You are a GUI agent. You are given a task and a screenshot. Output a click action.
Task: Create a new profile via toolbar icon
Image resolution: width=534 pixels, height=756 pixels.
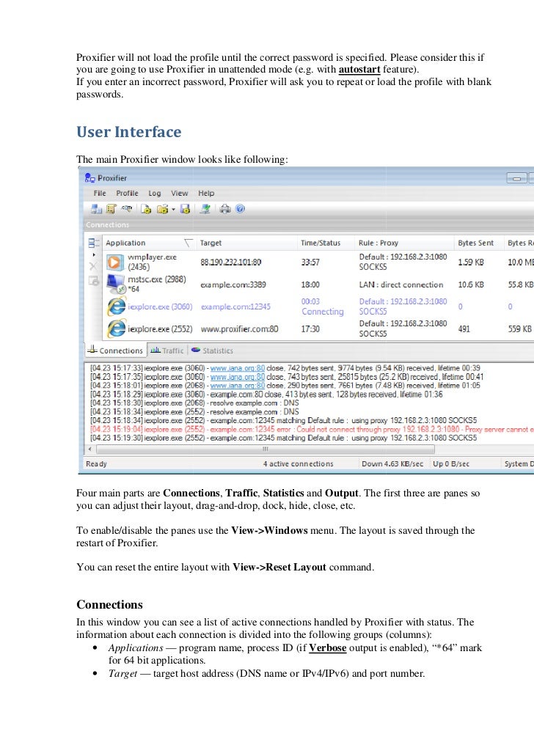point(146,209)
